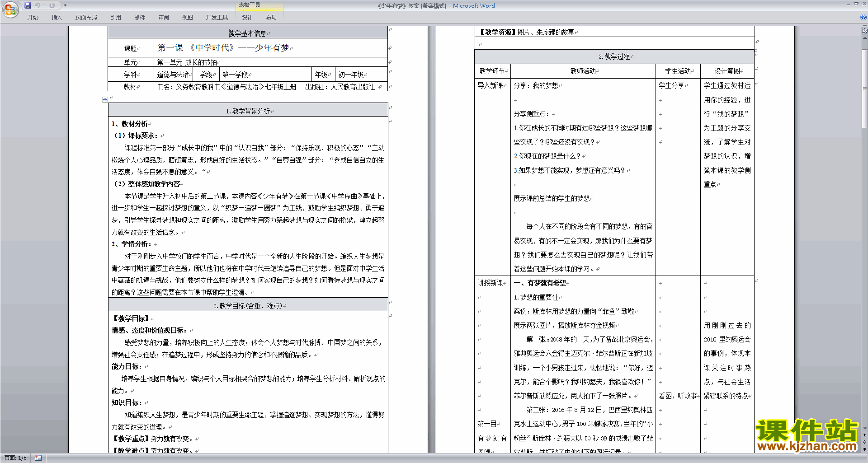Click the 课题 label cell
The image size is (868, 463).
(131, 48)
